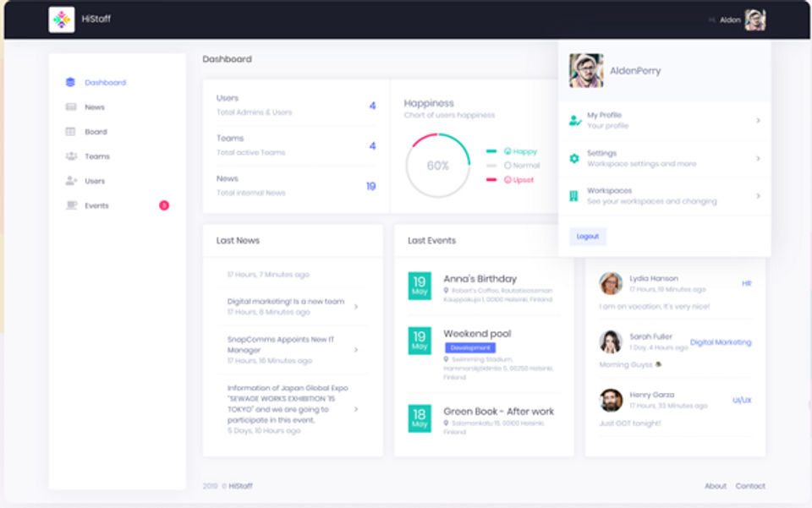The height and width of the screenshot is (508, 812).
Task: Click the My Profile person icon
Action: pyautogui.click(x=575, y=121)
